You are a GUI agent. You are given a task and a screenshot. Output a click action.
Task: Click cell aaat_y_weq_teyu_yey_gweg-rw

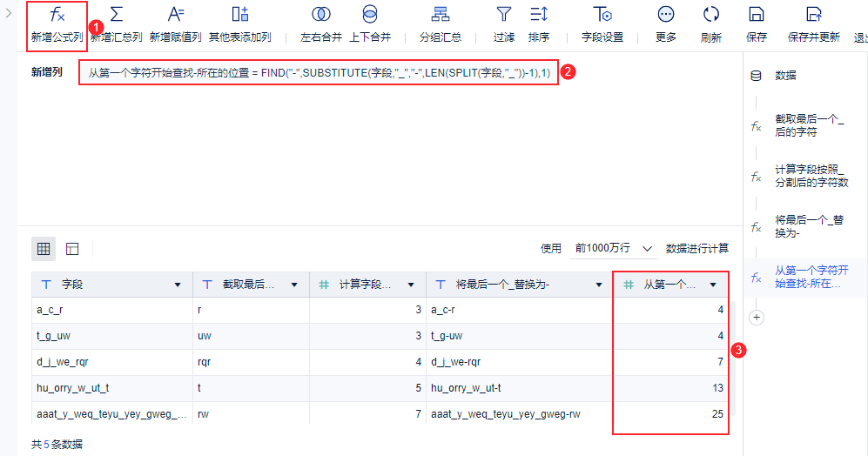pos(519,413)
